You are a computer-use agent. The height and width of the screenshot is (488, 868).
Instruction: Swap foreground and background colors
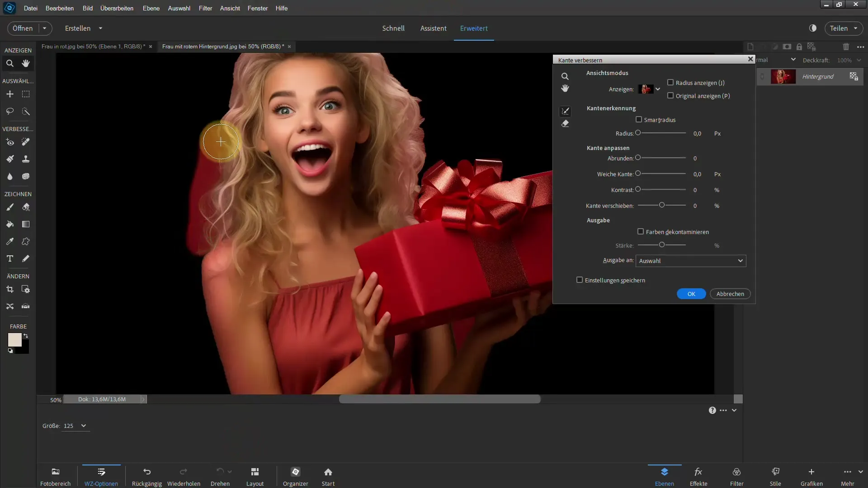pos(26,336)
